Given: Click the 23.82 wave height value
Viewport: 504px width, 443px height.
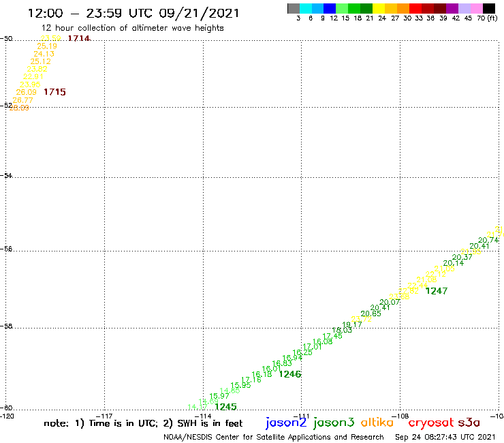Looking at the screenshot, I should 37,69.
